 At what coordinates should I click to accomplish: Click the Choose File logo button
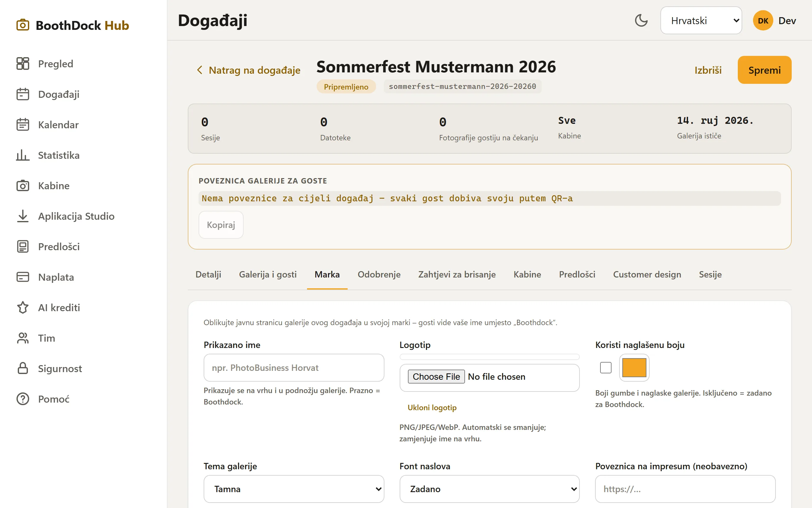click(436, 377)
